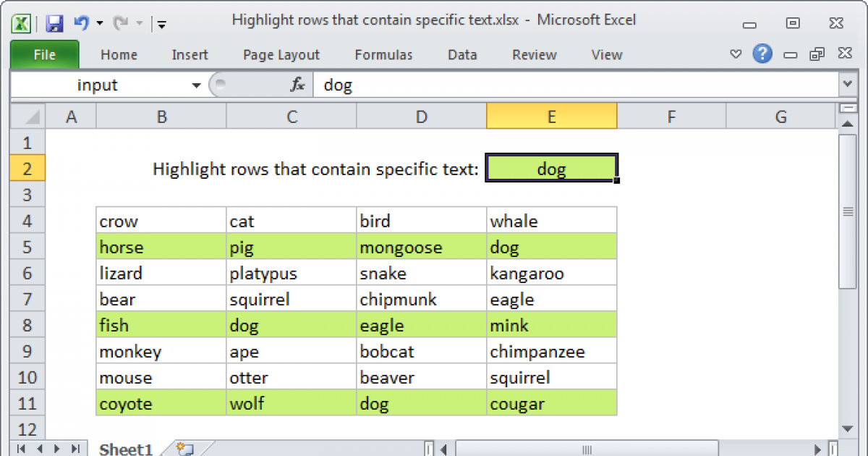This screenshot has height=456, width=868.
Task: Open the Insert Function (fx) dialog
Action: (x=297, y=85)
